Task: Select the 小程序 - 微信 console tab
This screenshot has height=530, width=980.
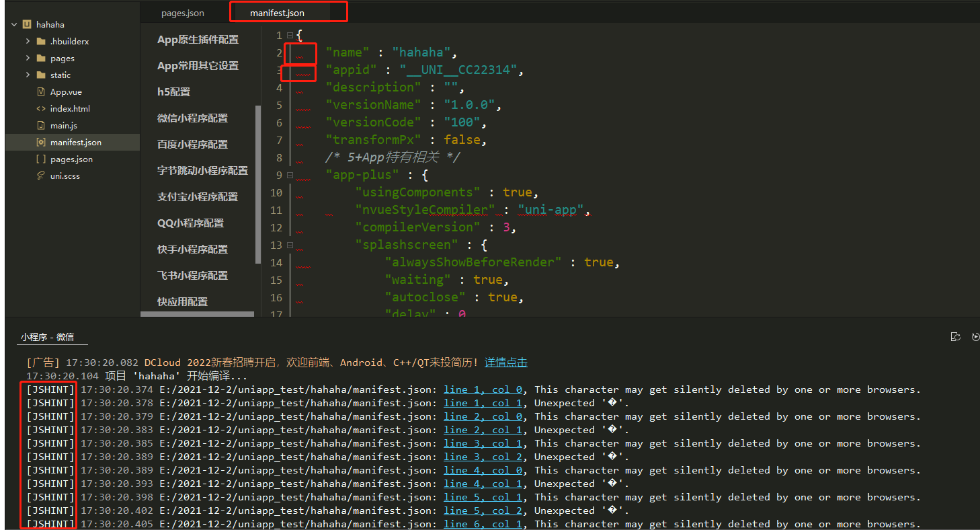Action: click(x=47, y=337)
